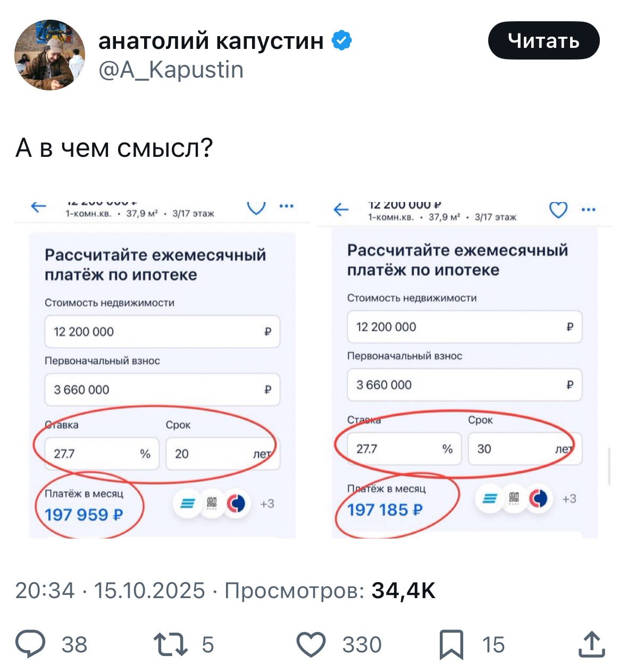Screen dimensions: 627x672
Task: Click the left property price field
Action: pos(162,332)
